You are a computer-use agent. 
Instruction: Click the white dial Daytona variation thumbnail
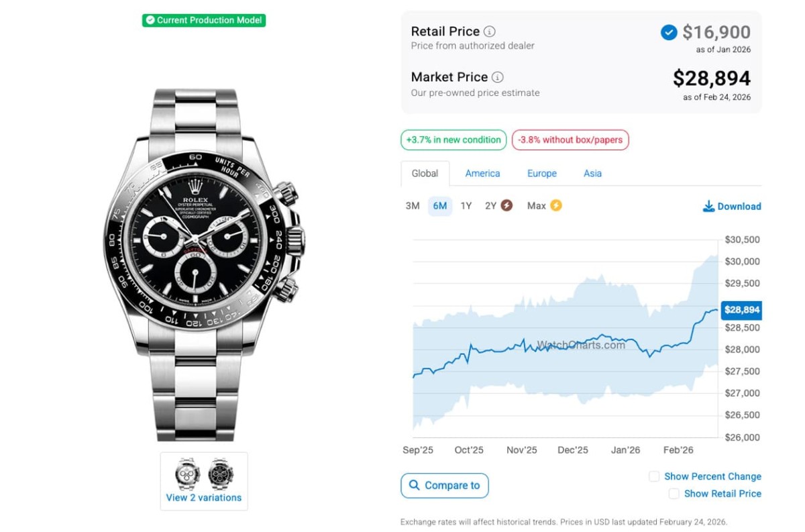(187, 474)
